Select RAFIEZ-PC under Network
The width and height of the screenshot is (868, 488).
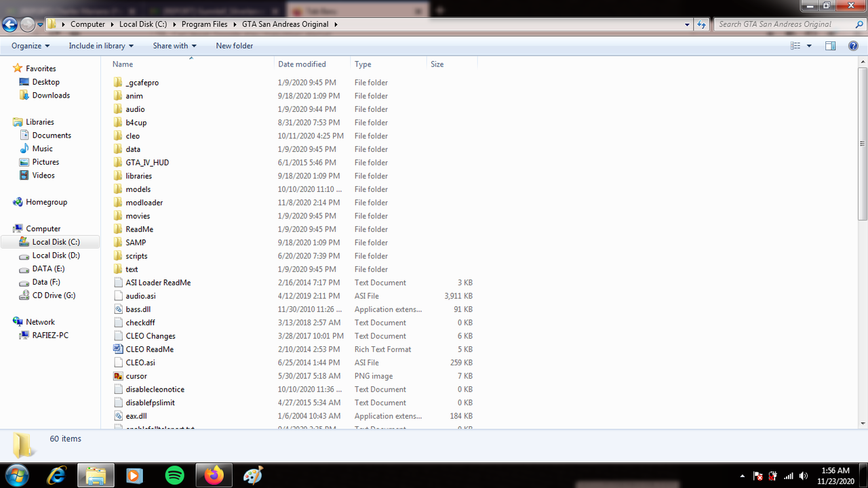point(50,335)
